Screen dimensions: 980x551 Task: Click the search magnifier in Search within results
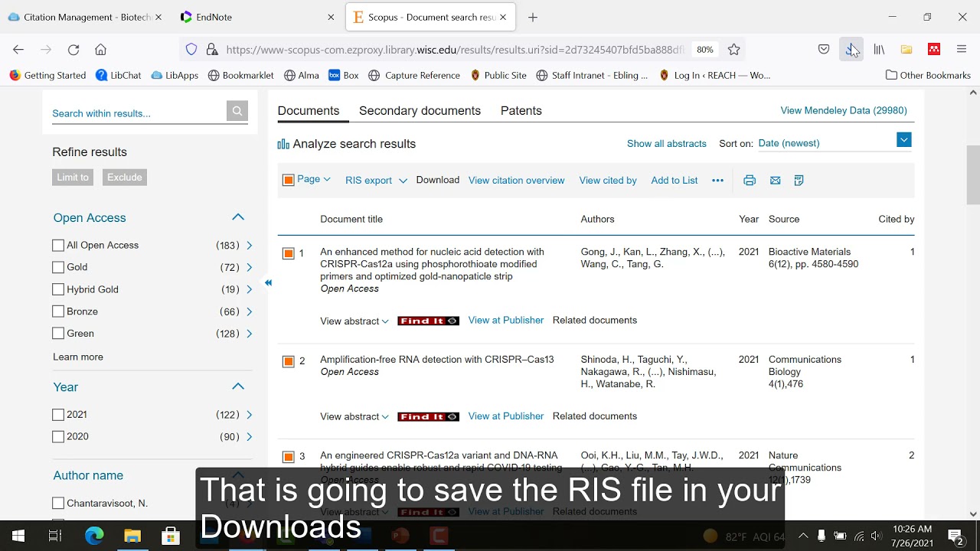[237, 111]
